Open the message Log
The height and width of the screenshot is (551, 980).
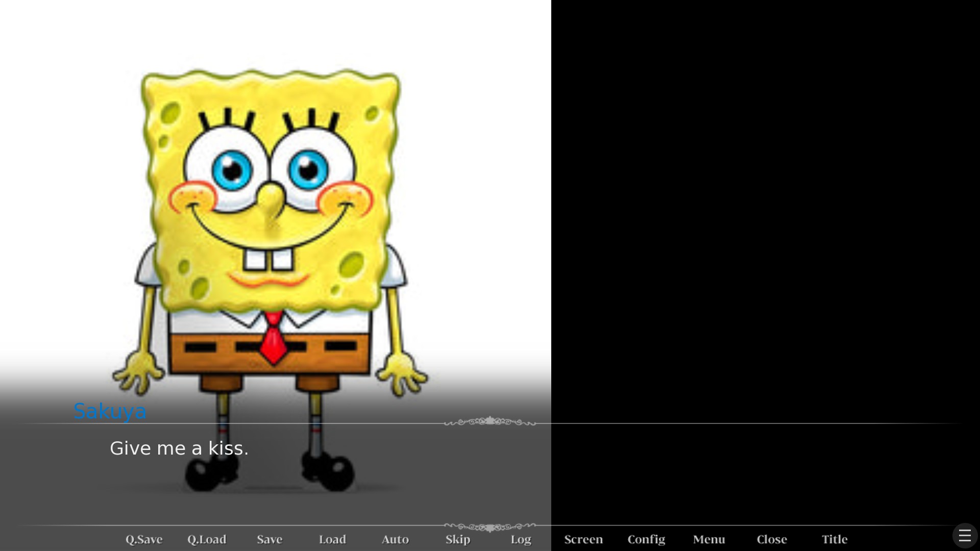(521, 539)
